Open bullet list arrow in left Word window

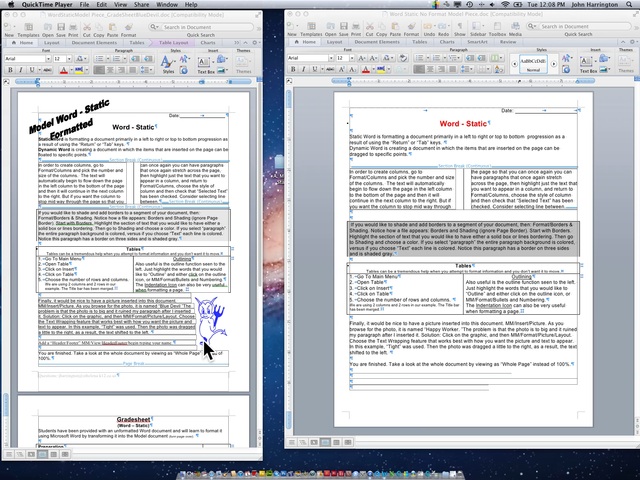click(108, 59)
